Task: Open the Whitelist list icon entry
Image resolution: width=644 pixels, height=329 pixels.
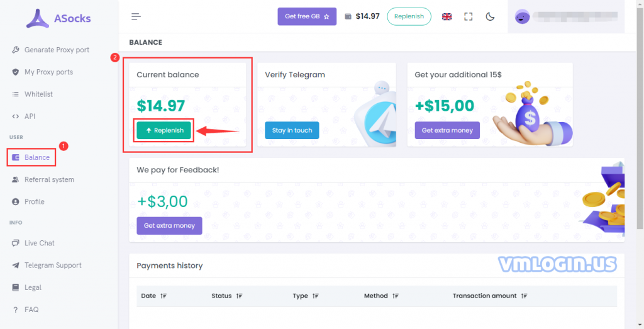Action: (38, 94)
